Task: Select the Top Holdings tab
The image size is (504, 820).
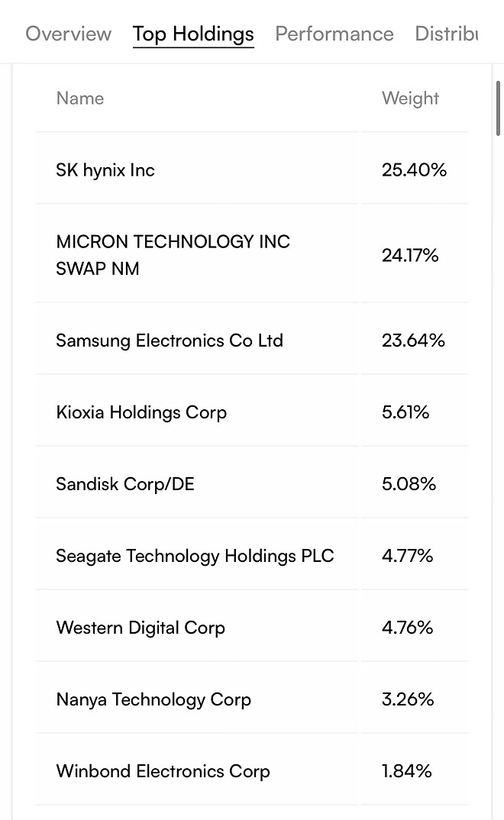Action: tap(193, 34)
